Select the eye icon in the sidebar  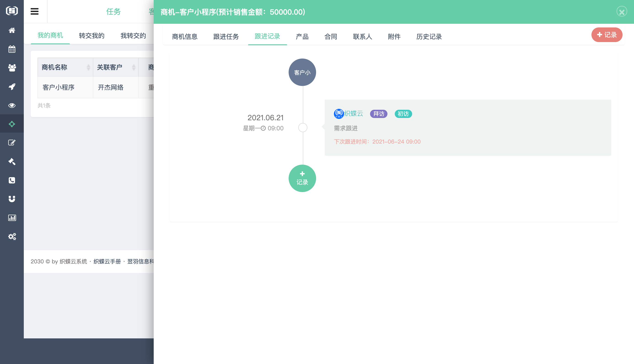pos(12,105)
